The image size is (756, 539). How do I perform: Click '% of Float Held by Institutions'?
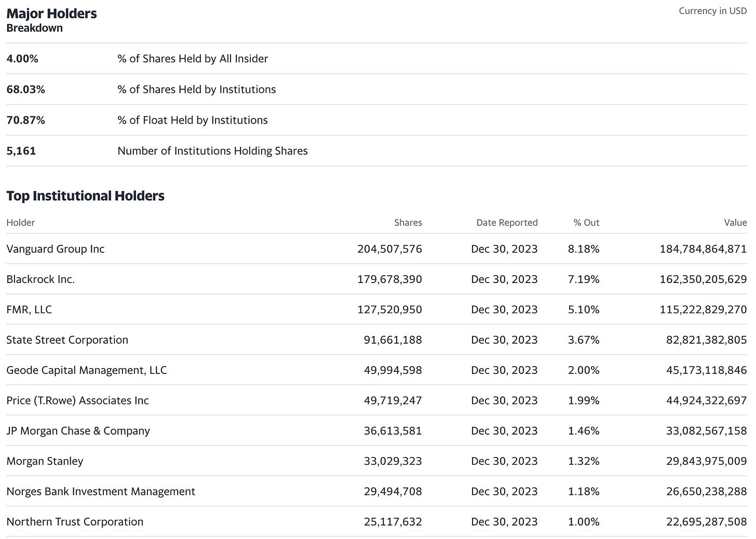click(193, 120)
